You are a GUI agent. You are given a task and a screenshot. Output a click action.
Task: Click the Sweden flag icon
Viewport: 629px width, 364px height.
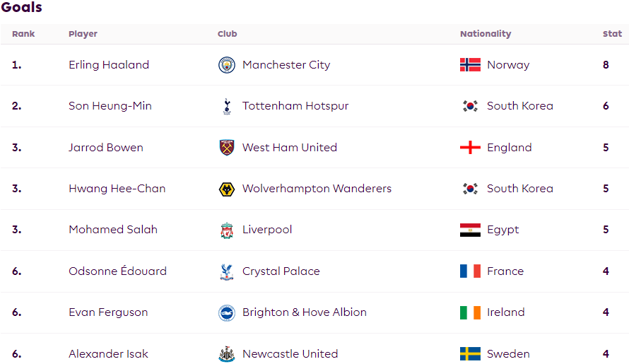[470, 354]
